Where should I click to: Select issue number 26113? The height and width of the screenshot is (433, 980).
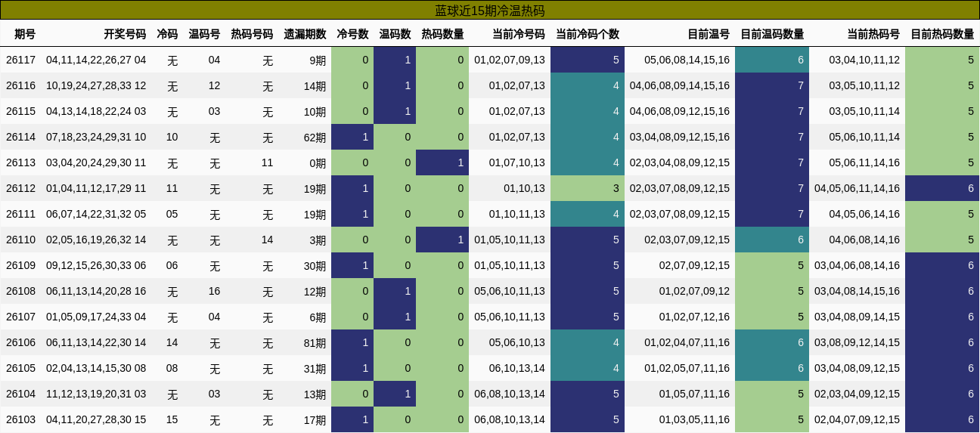click(20, 162)
